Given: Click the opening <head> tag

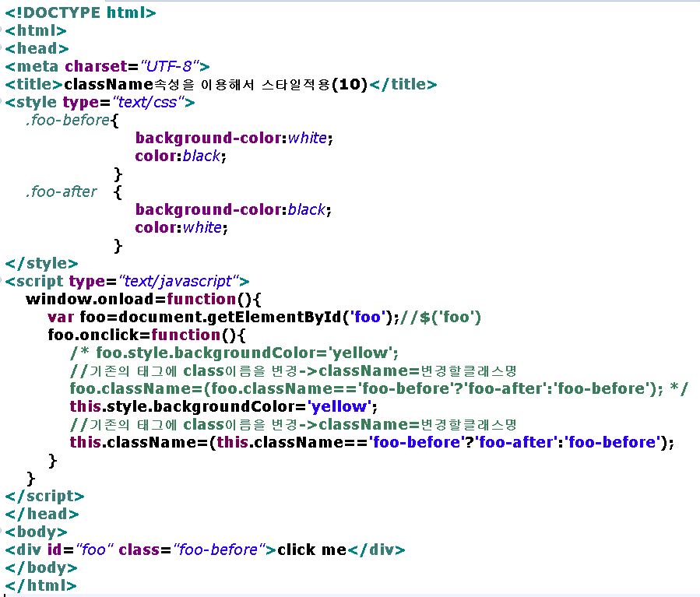Looking at the screenshot, I should point(37,48).
